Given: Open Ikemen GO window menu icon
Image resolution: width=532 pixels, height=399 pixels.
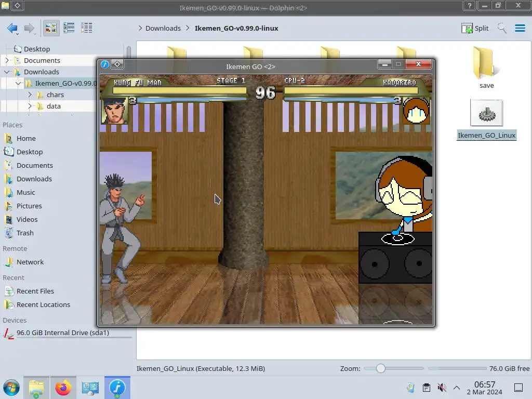Looking at the screenshot, I should (105, 64).
